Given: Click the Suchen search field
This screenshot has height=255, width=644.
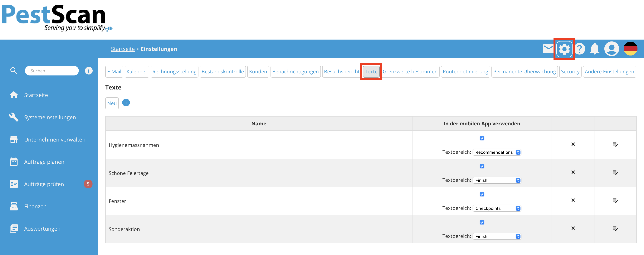Looking at the screenshot, I should 52,71.
